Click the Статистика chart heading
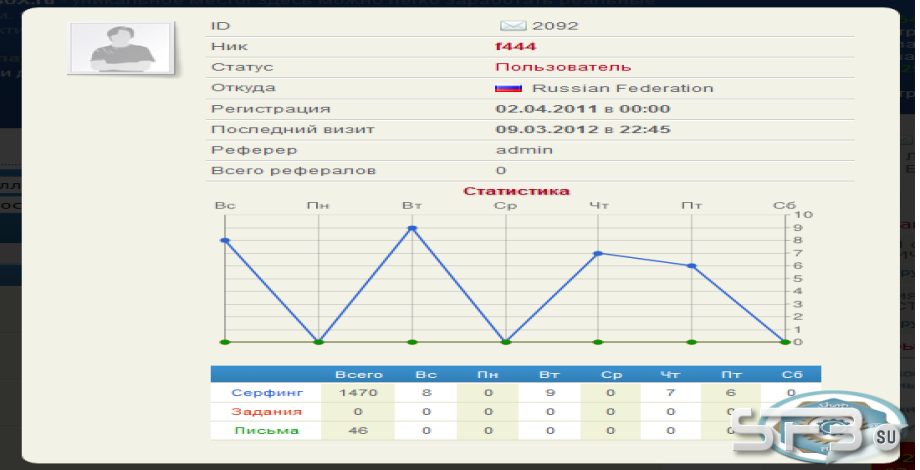The height and width of the screenshot is (470, 920). (516, 191)
